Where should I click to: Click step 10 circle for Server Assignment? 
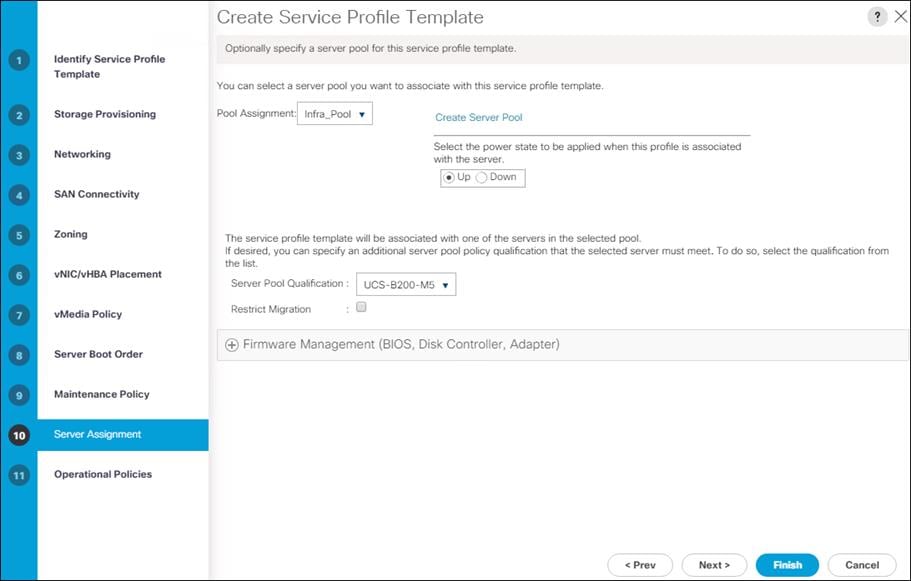[19, 435]
